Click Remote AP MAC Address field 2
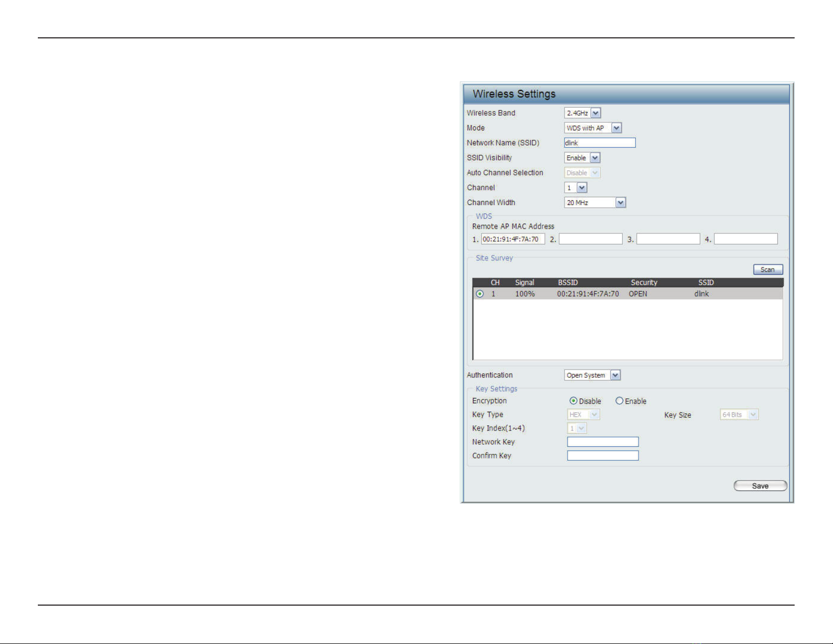The height and width of the screenshot is (644, 833). click(x=591, y=239)
